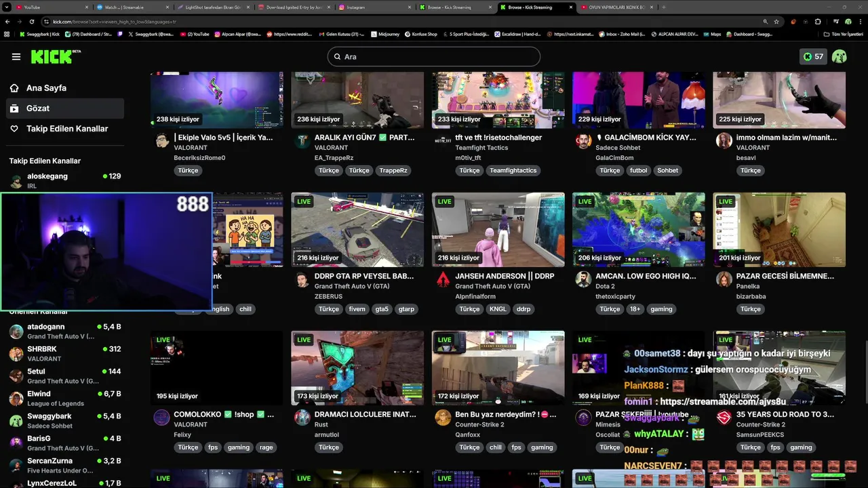The width and height of the screenshot is (868, 488).
Task: Open the JAHSEH ANDERSON || DDRP stream thumbnail
Action: pyautogui.click(x=498, y=230)
